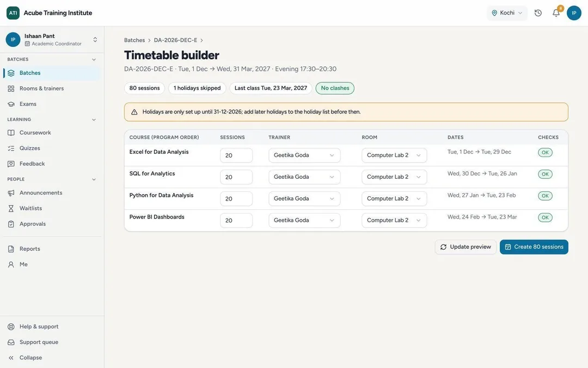Click the Help & support lifebuoy icon

(x=11, y=327)
